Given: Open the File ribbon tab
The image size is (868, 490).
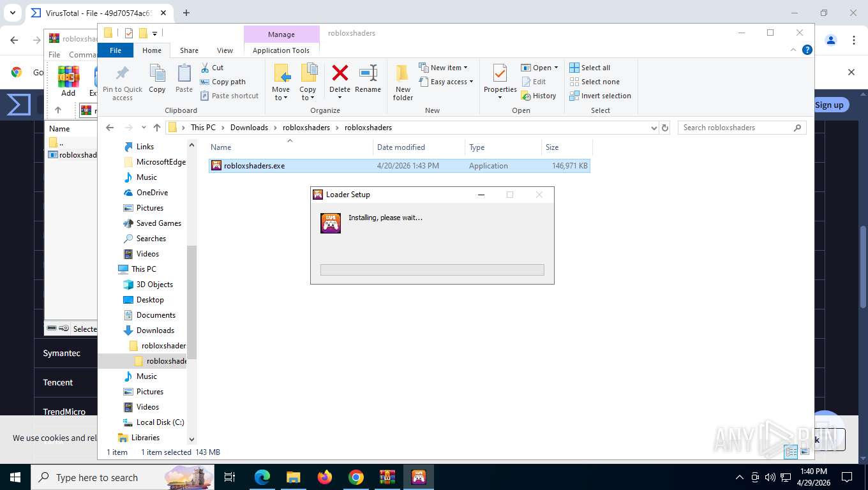Looking at the screenshot, I should tap(116, 50).
